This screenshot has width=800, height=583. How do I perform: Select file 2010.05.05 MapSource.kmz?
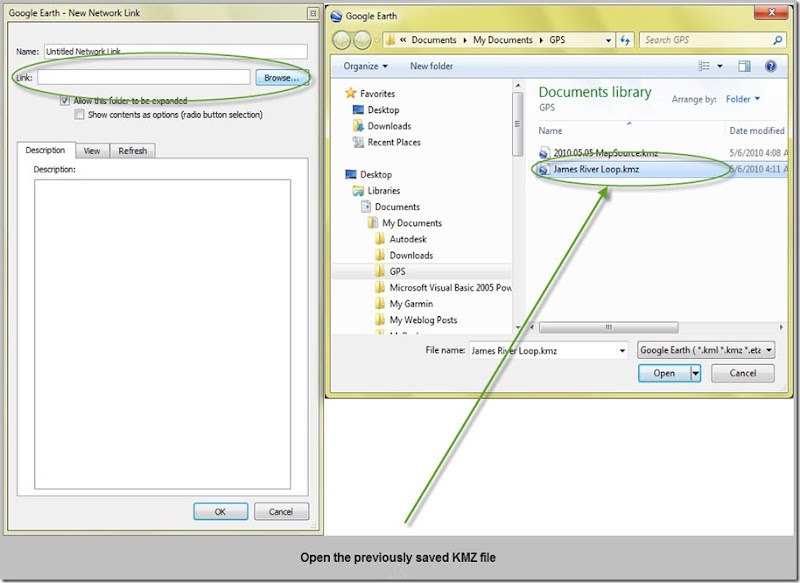606,153
